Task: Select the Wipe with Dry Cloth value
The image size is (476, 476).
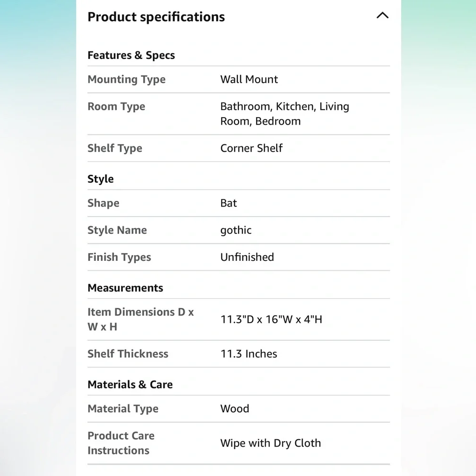Action: coord(270,443)
